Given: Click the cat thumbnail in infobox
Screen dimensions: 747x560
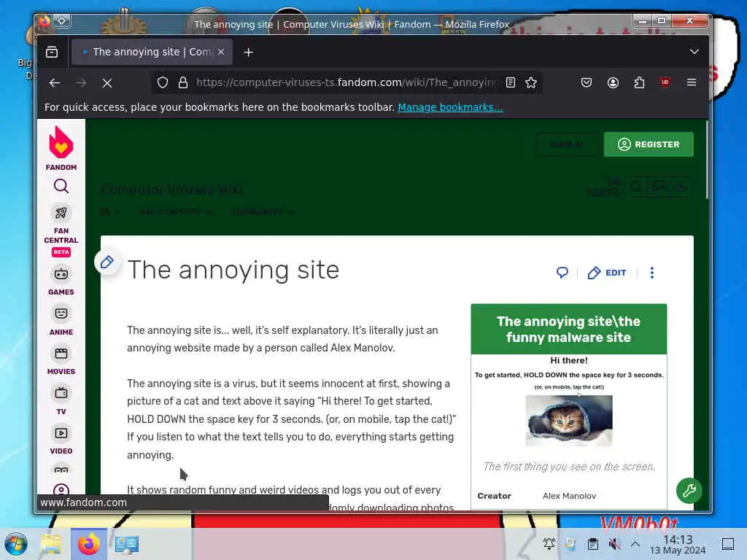Looking at the screenshot, I should [x=569, y=421].
